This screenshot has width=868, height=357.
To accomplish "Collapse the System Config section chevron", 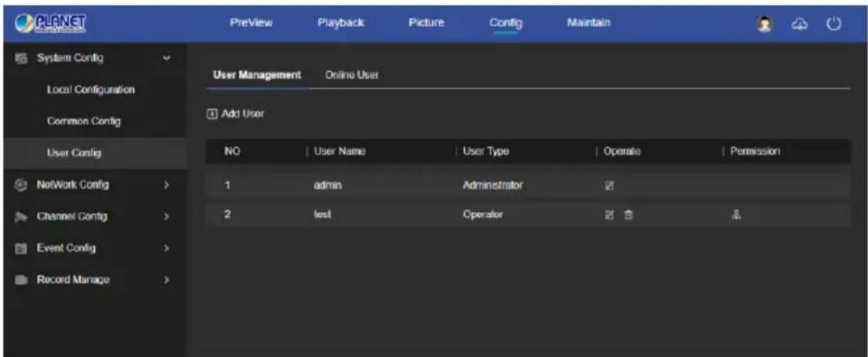I will click(x=166, y=58).
